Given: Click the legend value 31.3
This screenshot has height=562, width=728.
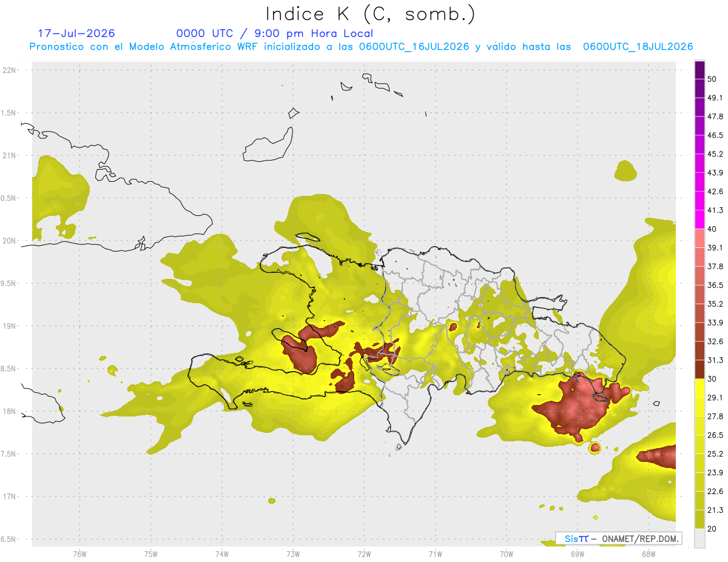Looking at the screenshot, I should tap(715, 360).
